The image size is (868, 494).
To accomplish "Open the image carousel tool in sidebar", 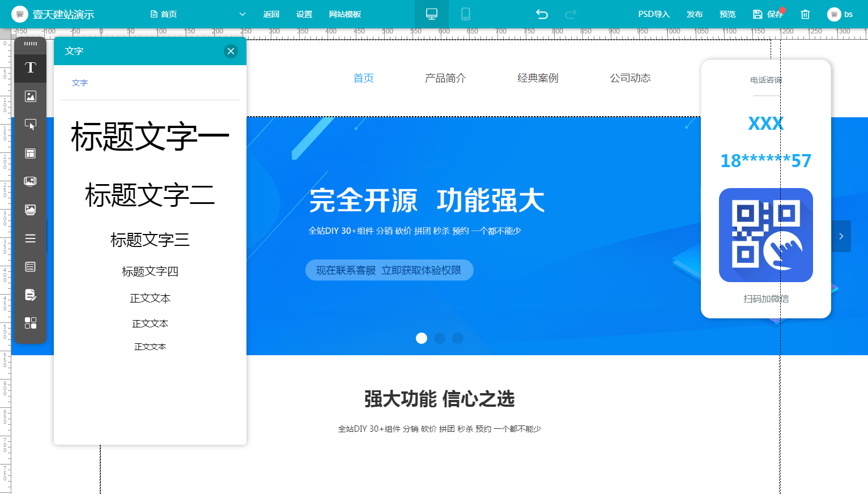I will pyautogui.click(x=31, y=181).
